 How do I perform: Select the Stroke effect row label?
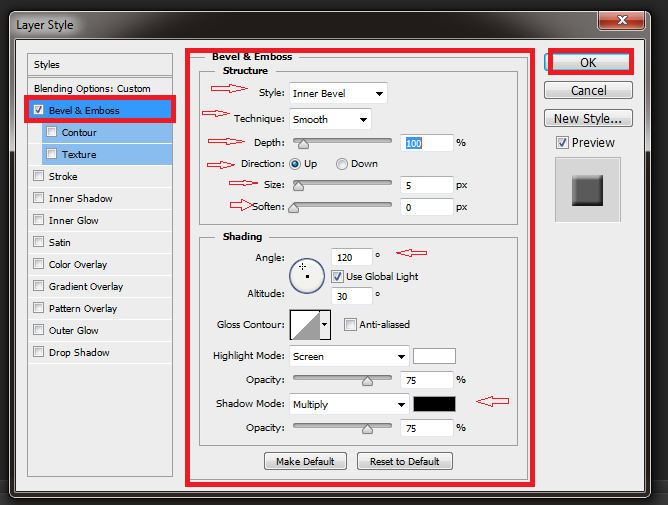pos(63,176)
